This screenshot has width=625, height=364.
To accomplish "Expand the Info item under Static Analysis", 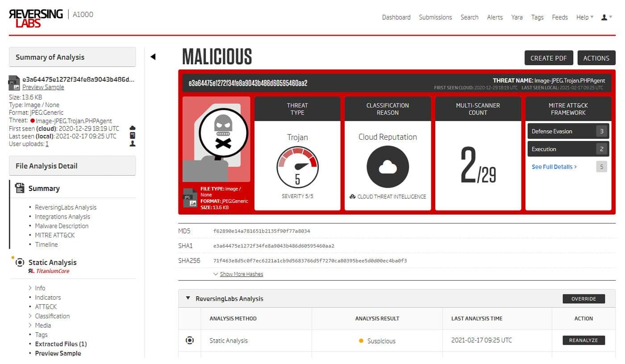I will coord(40,288).
